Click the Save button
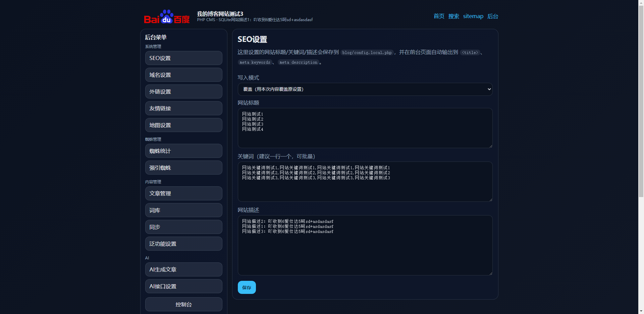Viewport: 644px width, 314px height. point(247,288)
